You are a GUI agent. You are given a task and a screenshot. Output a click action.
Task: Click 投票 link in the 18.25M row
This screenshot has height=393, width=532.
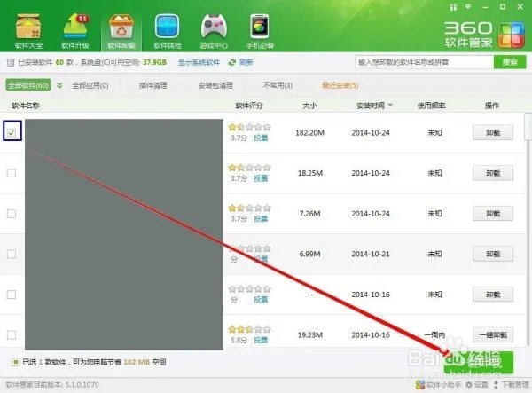[261, 178]
